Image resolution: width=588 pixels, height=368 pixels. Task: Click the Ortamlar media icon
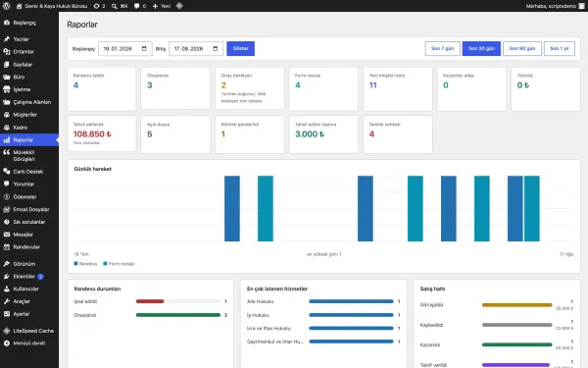(x=7, y=52)
